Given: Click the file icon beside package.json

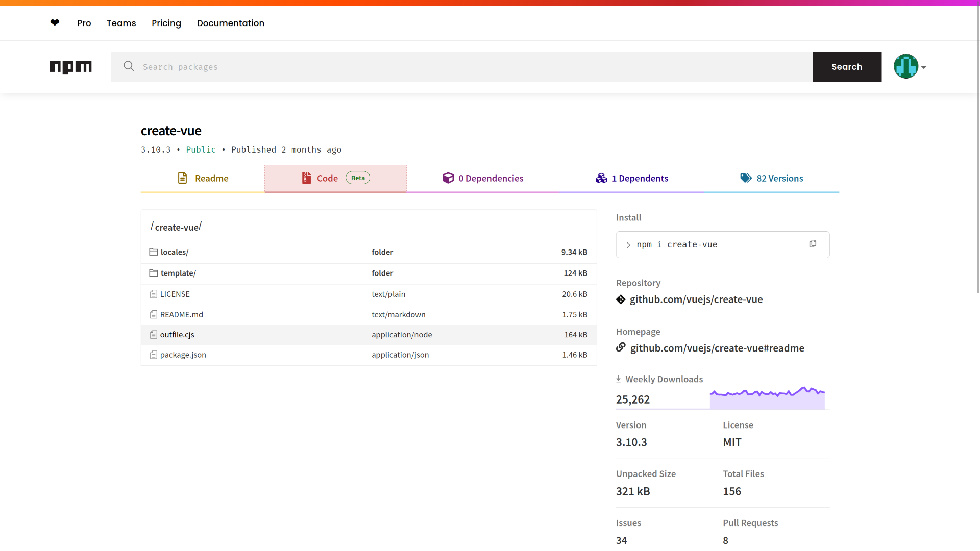Looking at the screenshot, I should 154,355.
